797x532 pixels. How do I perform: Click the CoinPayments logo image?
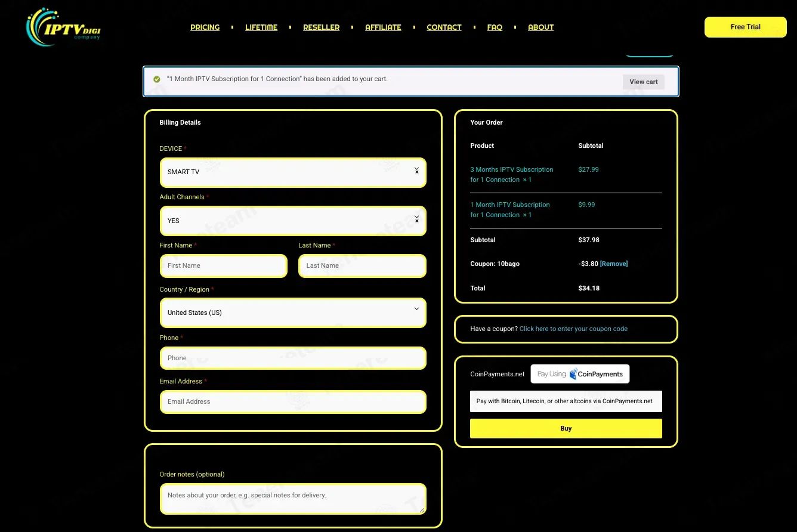[x=580, y=374]
